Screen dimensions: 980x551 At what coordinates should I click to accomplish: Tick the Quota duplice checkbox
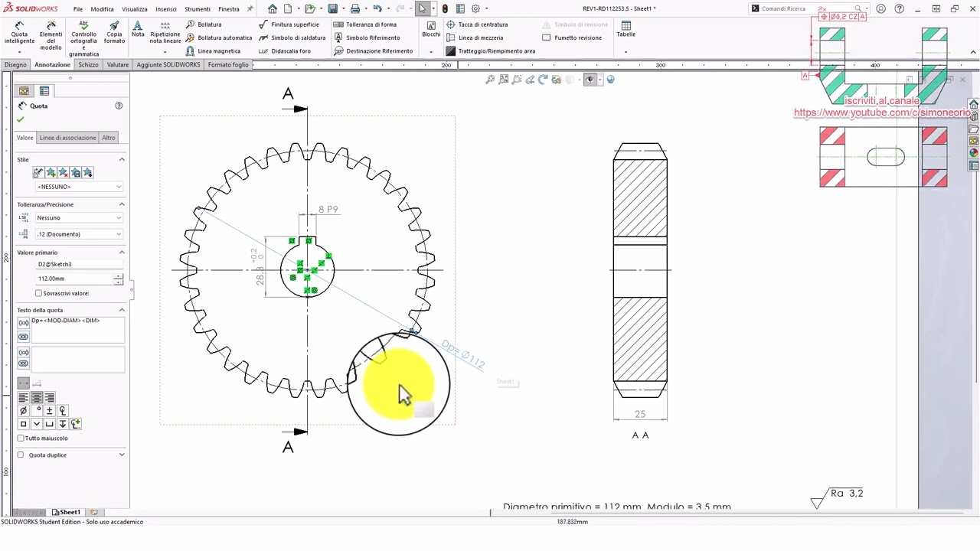tap(21, 455)
